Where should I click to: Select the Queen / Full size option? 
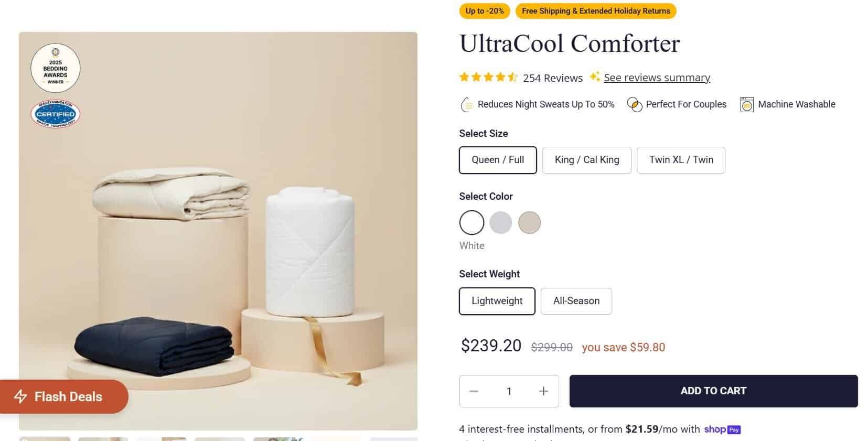pyautogui.click(x=498, y=160)
